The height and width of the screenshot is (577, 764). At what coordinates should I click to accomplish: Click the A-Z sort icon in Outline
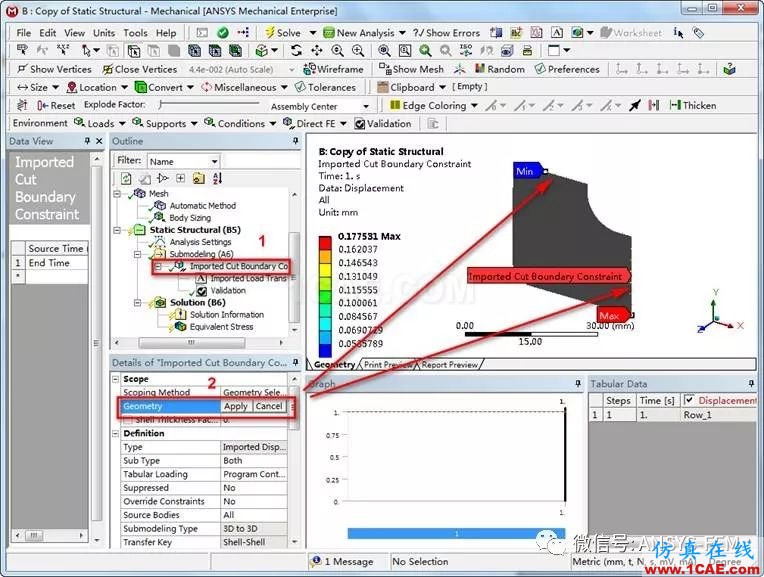click(217, 178)
